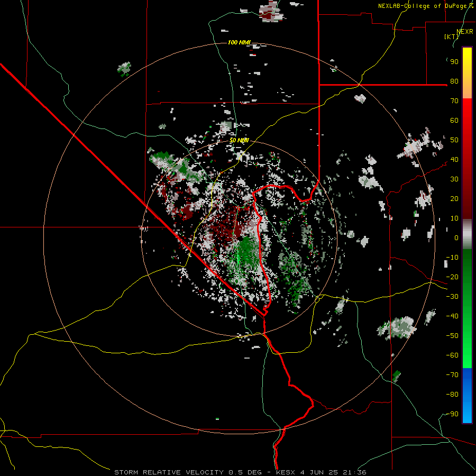Click the "100 NMI" range ring label

[239, 42]
